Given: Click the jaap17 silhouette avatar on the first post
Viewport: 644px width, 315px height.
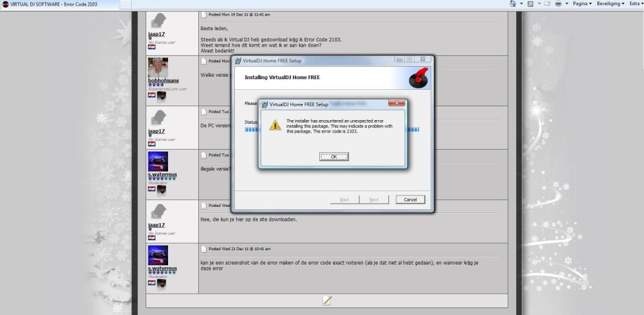Looking at the screenshot, I should [158, 21].
